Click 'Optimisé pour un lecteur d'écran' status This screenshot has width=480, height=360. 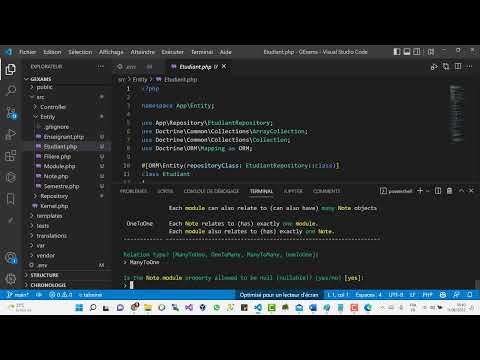pyautogui.click(x=279, y=295)
